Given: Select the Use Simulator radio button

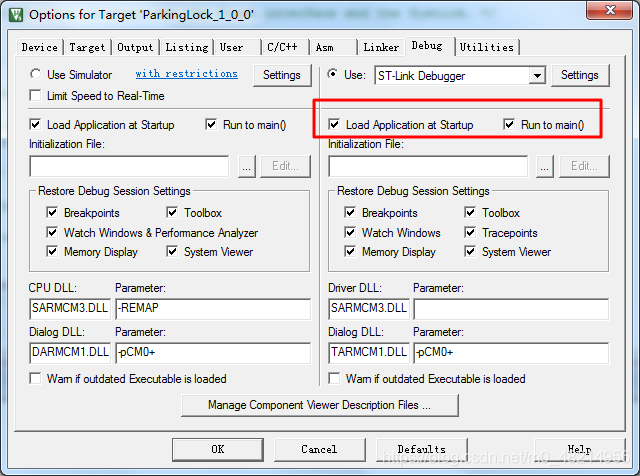Looking at the screenshot, I should tap(36, 74).
